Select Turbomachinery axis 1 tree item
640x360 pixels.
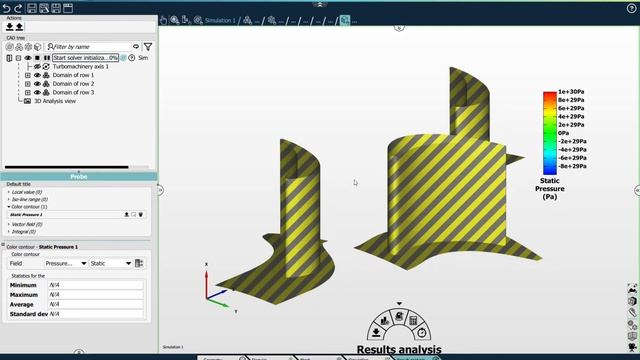(x=81, y=67)
